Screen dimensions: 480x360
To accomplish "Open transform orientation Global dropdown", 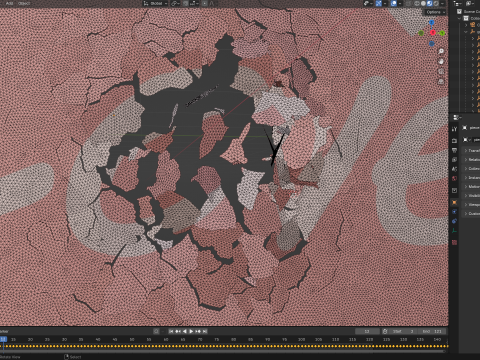I will click(x=155, y=3).
